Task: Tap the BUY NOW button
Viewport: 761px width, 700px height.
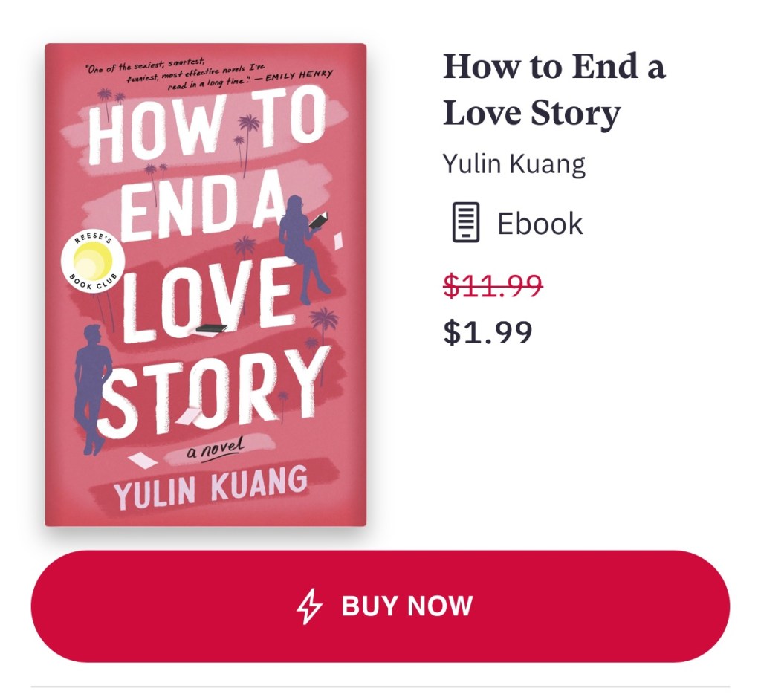Action: point(380,606)
